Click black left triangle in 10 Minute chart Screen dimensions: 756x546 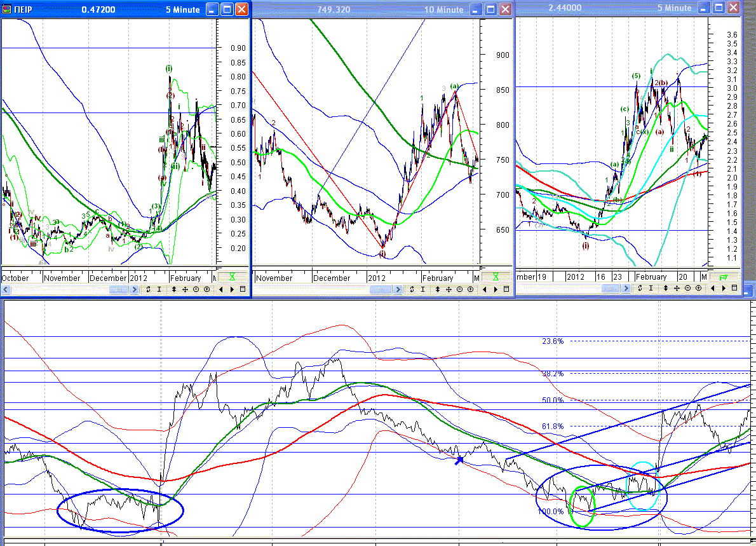click(485, 289)
